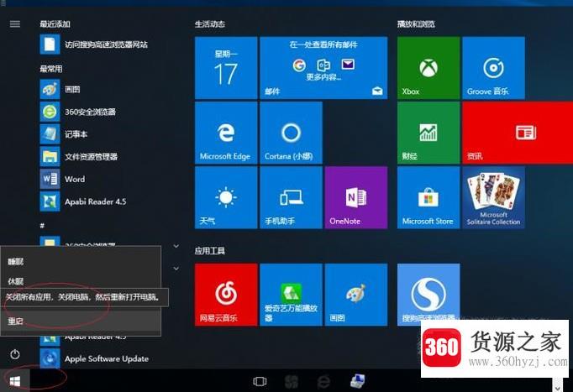
Task: Click the Windows Start button
Action: click(14, 382)
